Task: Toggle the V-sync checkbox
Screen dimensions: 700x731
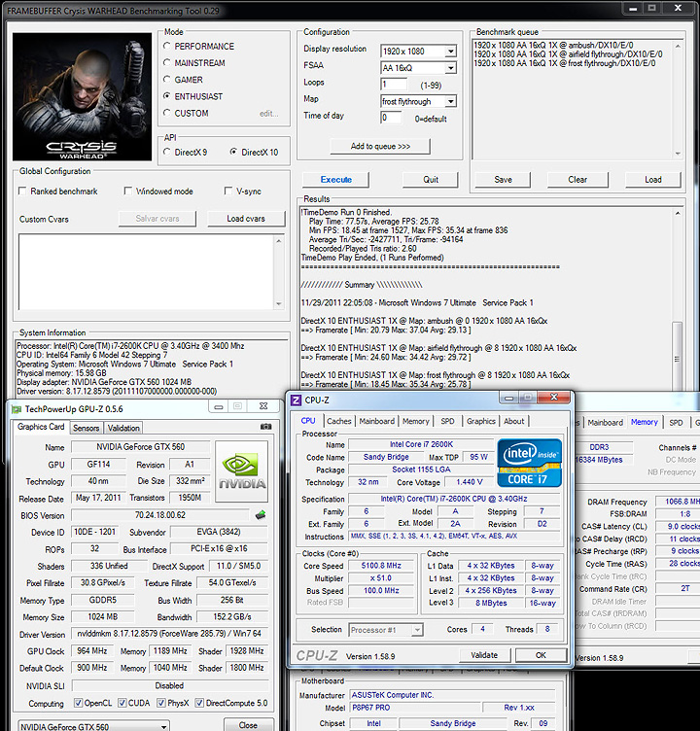Action: pyautogui.click(x=228, y=191)
